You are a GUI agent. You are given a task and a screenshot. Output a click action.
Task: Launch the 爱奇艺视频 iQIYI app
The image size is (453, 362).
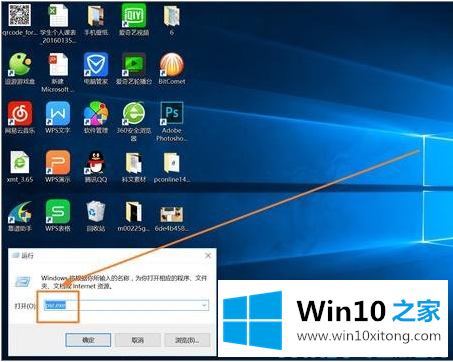coord(134,19)
